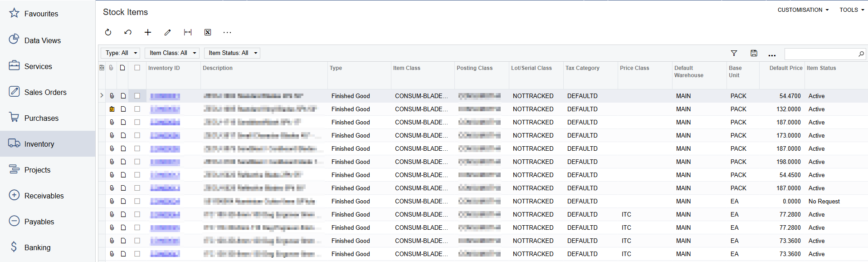Image resolution: width=868 pixels, height=262 pixels.
Task: Open the Tools menu
Action: click(851, 10)
